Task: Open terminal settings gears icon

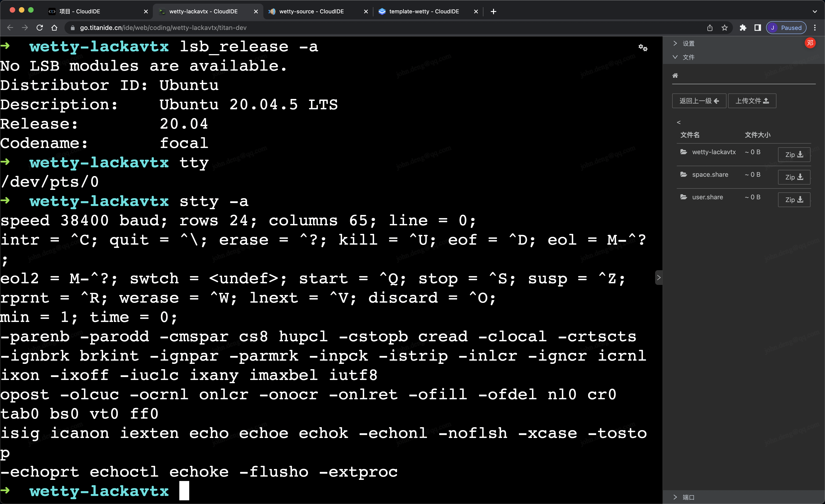Action: [642, 48]
